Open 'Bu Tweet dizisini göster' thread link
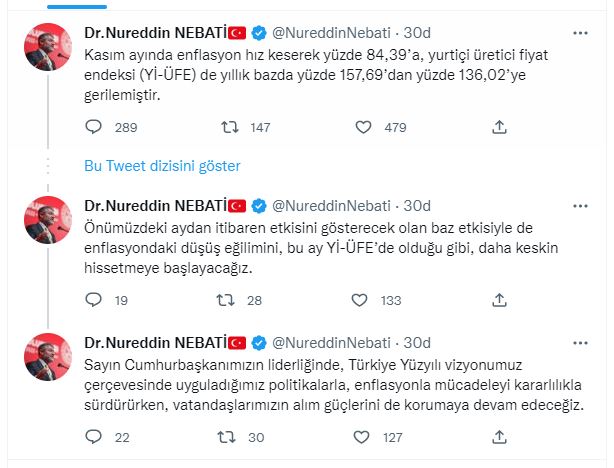Screen dimensions: 614x468 pyautogui.click(x=162, y=165)
